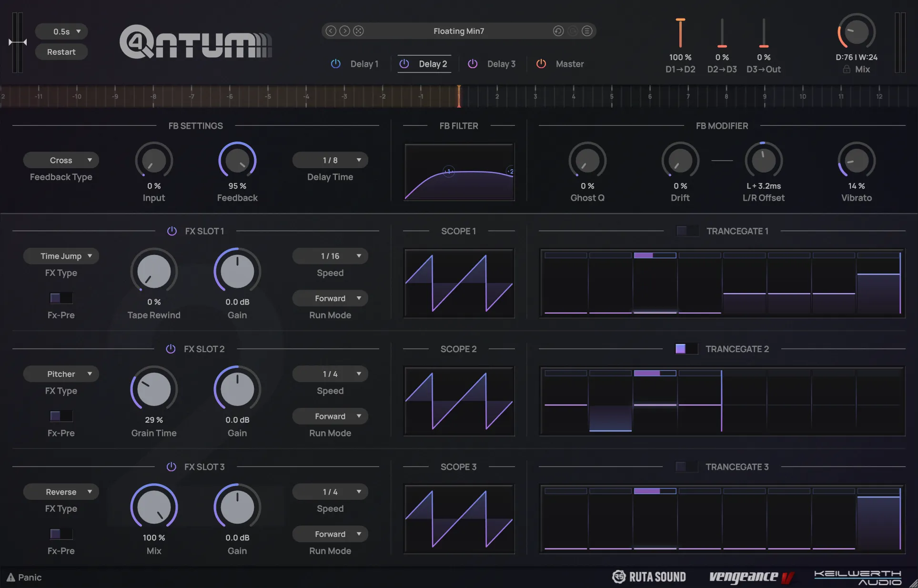
Task: Click the Delay 1 power icon
Action: [x=336, y=64]
